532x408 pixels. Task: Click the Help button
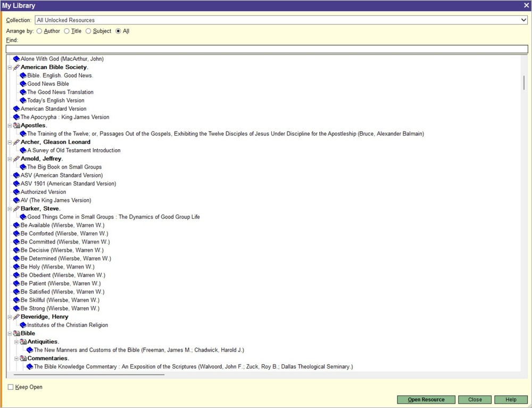point(510,399)
